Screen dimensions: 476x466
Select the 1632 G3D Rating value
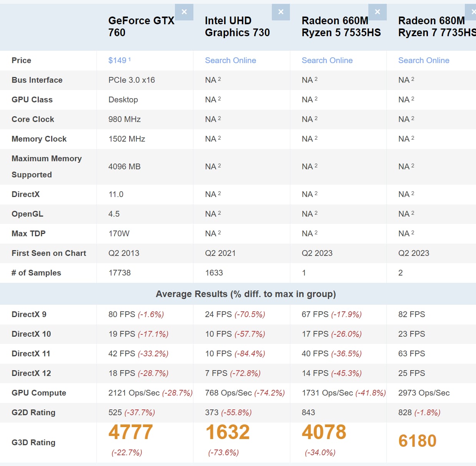(228, 432)
